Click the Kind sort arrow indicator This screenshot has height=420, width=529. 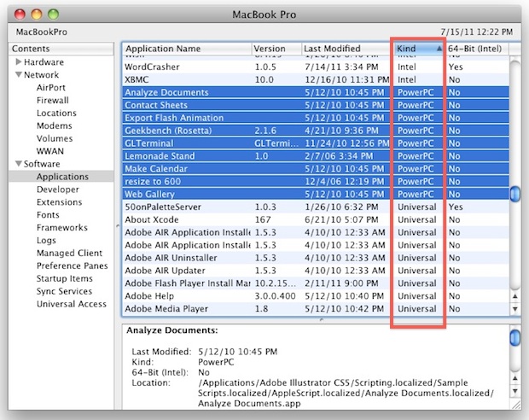click(439, 49)
